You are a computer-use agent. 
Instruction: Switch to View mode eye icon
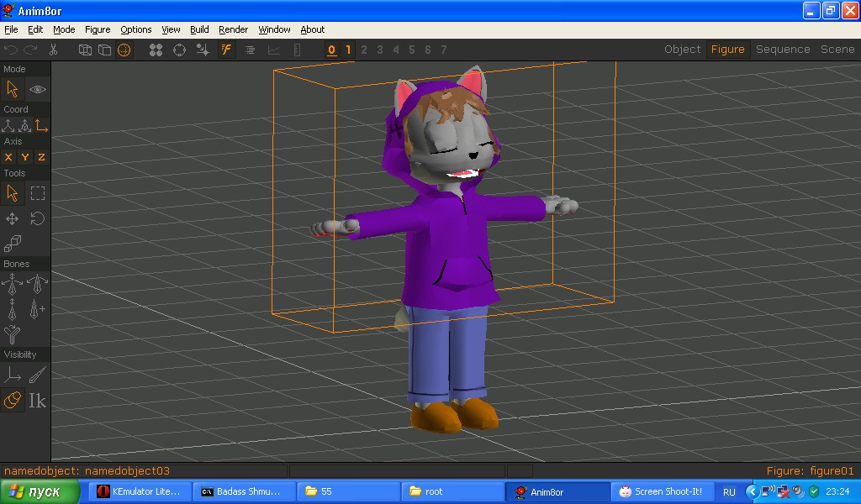38,89
